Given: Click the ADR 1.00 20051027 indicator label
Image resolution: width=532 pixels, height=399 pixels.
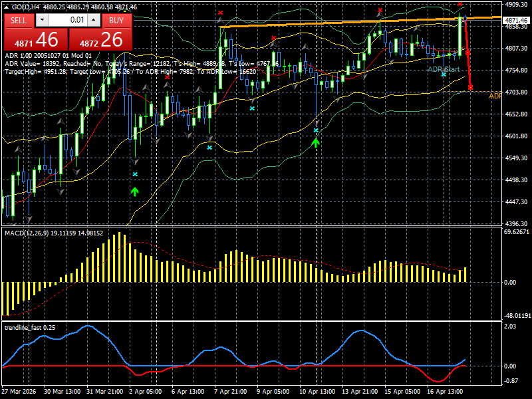Looking at the screenshot, I should [x=48, y=56].
